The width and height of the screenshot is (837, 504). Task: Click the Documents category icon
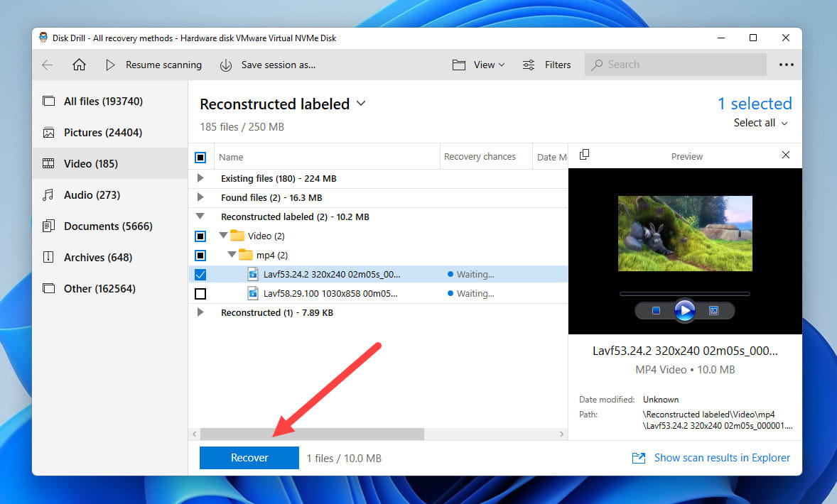(x=48, y=226)
